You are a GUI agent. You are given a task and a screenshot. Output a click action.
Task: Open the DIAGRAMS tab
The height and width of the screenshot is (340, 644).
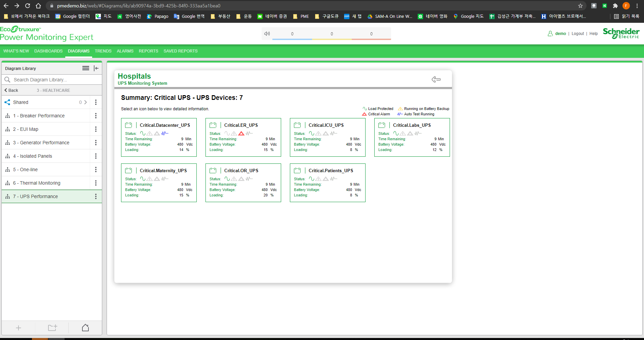point(79,51)
